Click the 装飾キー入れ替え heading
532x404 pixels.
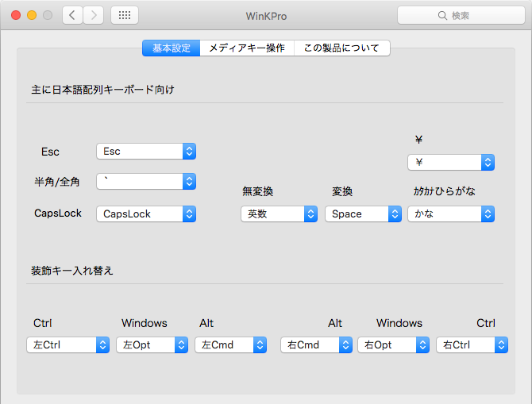72,271
